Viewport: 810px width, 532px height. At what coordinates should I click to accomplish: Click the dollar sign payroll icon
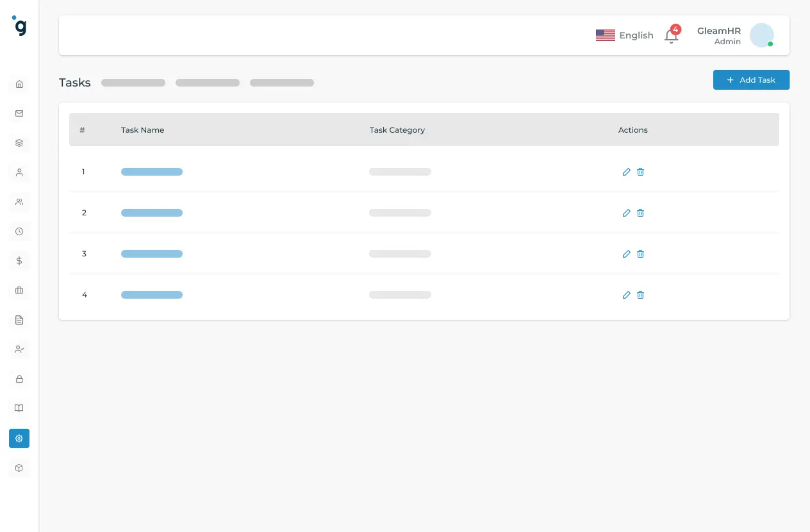point(19,261)
